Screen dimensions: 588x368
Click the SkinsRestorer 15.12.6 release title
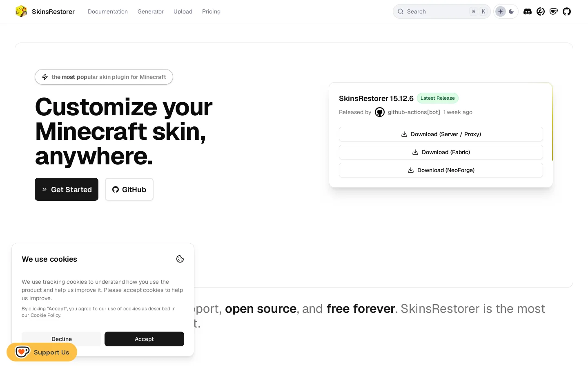[x=376, y=98]
